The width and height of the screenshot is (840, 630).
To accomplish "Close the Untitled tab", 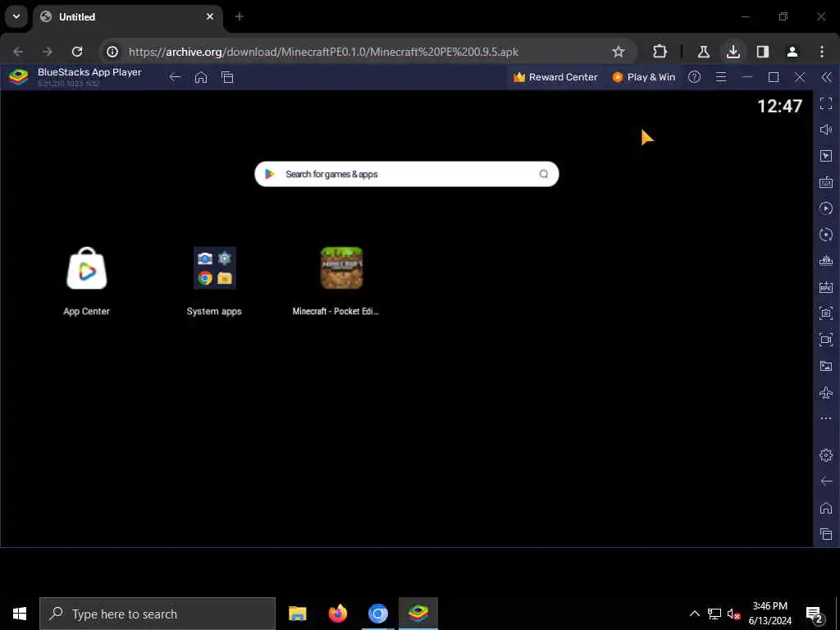I will coord(210,16).
